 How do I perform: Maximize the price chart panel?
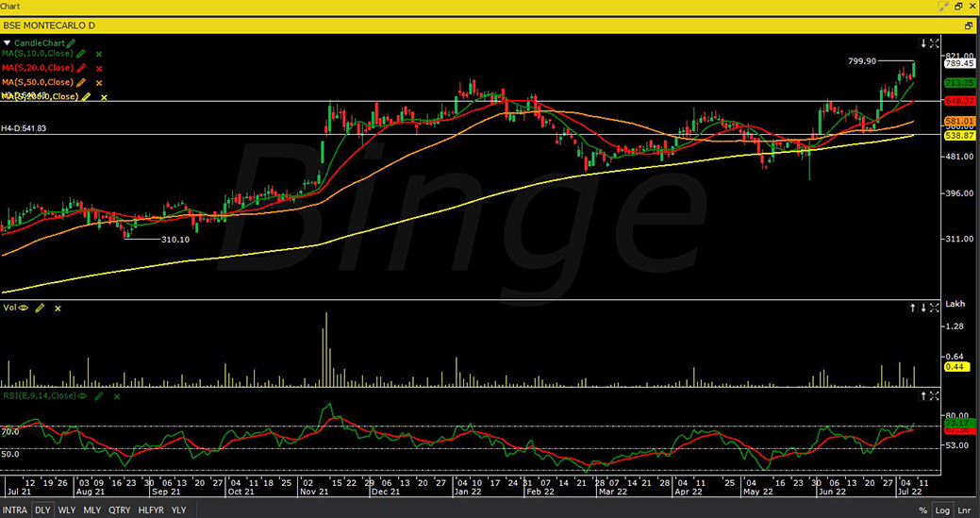tap(934, 43)
